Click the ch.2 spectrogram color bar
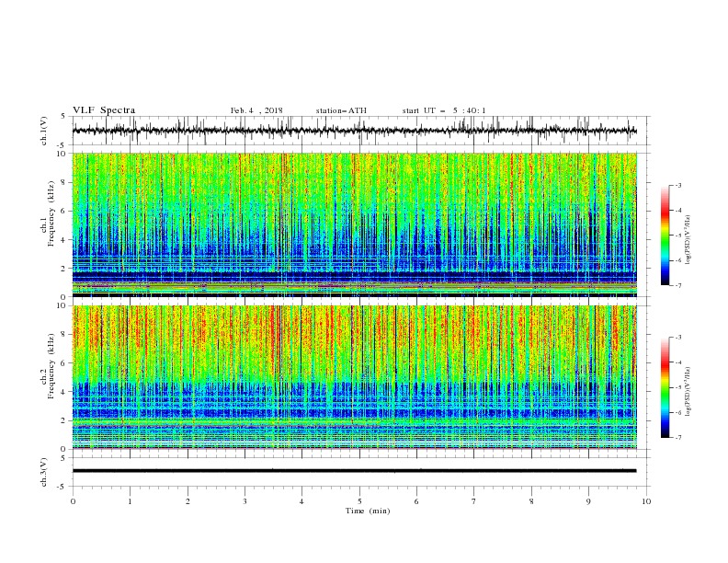This screenshot has height=563, width=728. 665,387
